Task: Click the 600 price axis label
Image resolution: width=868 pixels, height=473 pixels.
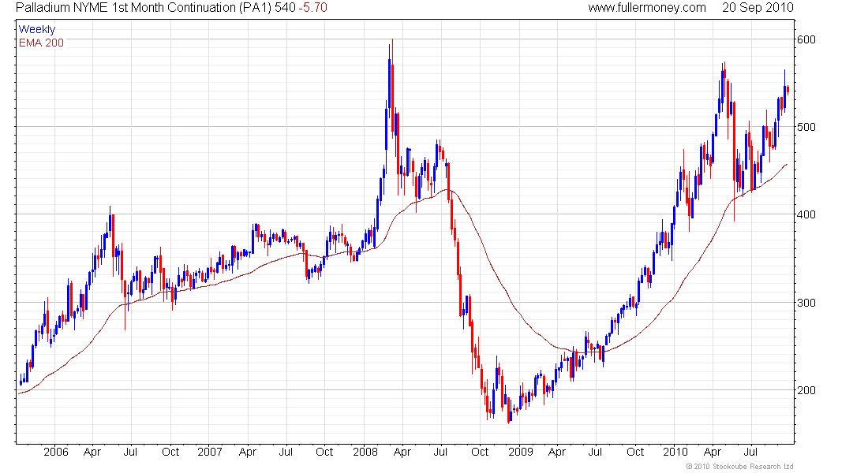Action: tap(806, 39)
